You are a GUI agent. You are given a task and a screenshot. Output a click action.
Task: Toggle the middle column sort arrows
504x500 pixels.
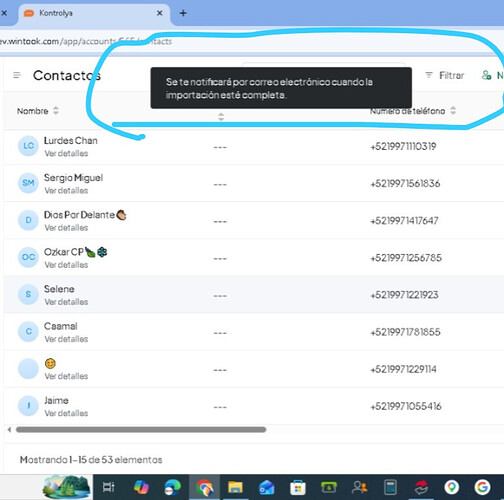[x=221, y=117]
